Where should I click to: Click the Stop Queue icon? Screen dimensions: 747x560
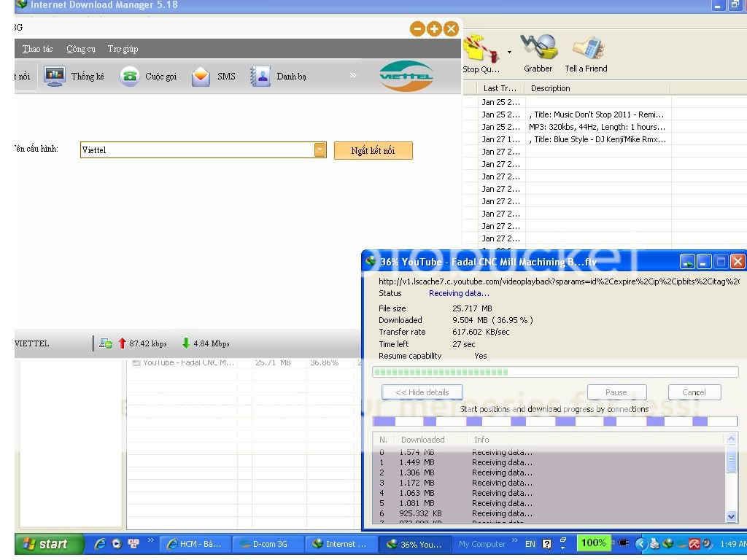[x=481, y=50]
